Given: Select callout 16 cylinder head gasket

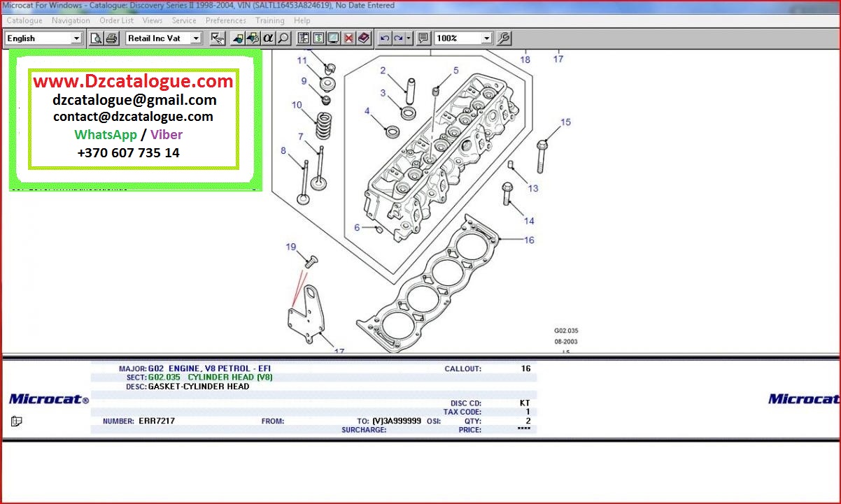Looking at the screenshot, I should pyautogui.click(x=529, y=240).
